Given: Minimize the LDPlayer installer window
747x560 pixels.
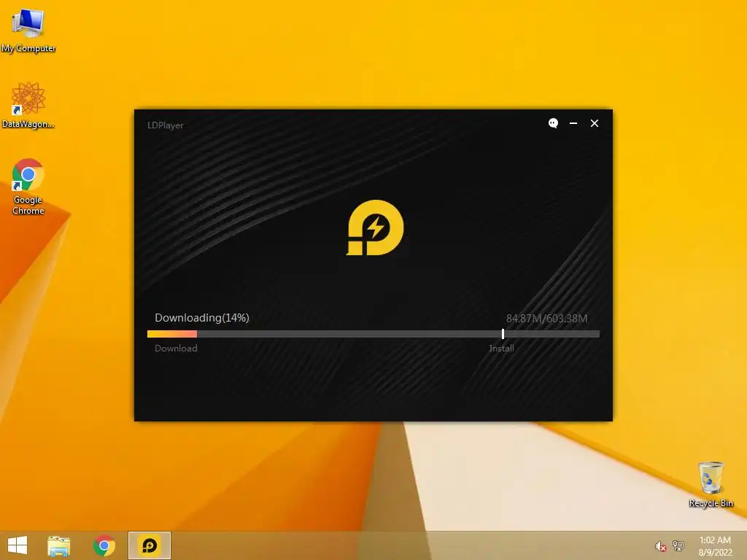Looking at the screenshot, I should (x=573, y=123).
